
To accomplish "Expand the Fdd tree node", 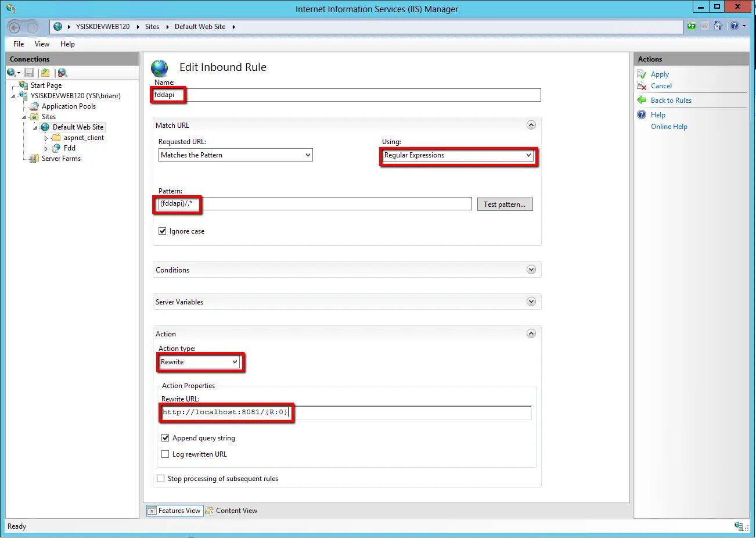I will click(x=46, y=149).
